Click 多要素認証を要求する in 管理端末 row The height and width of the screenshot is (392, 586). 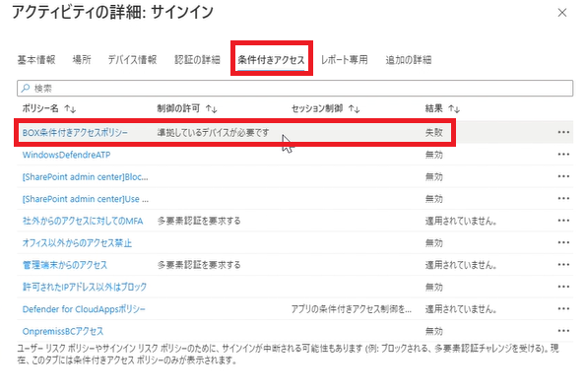click(199, 265)
